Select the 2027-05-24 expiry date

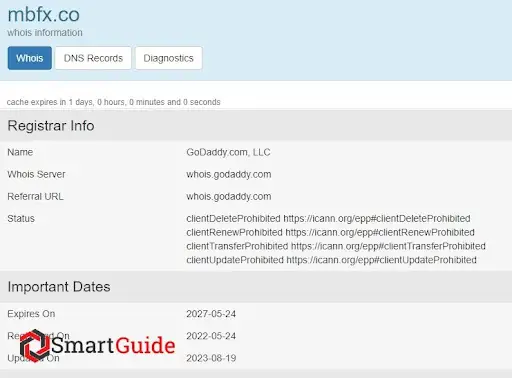211,314
